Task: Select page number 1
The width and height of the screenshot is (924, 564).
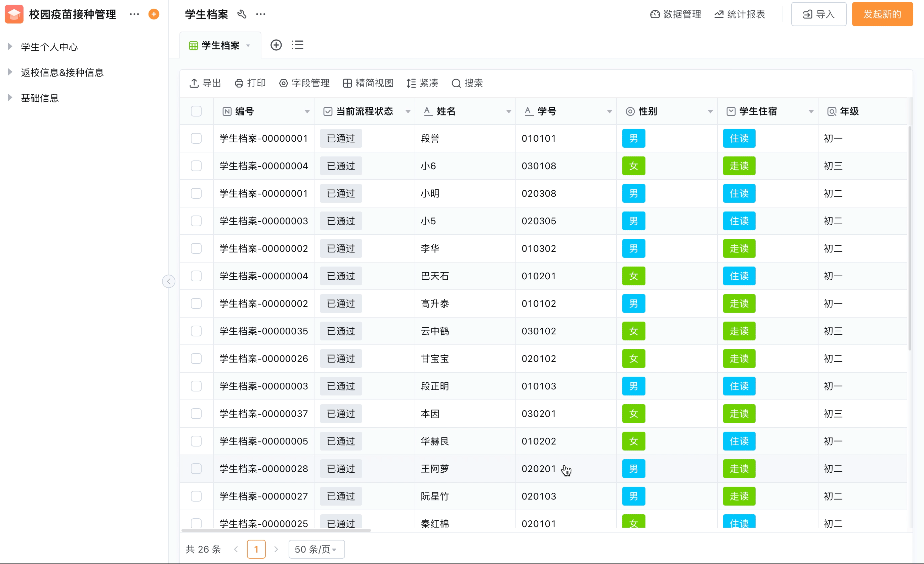Action: pos(256,549)
